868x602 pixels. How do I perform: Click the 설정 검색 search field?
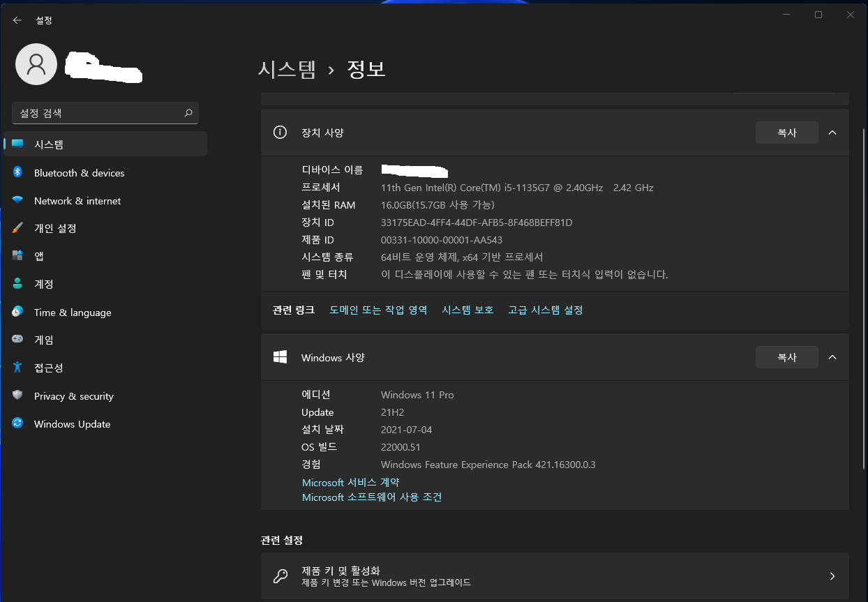(105, 113)
